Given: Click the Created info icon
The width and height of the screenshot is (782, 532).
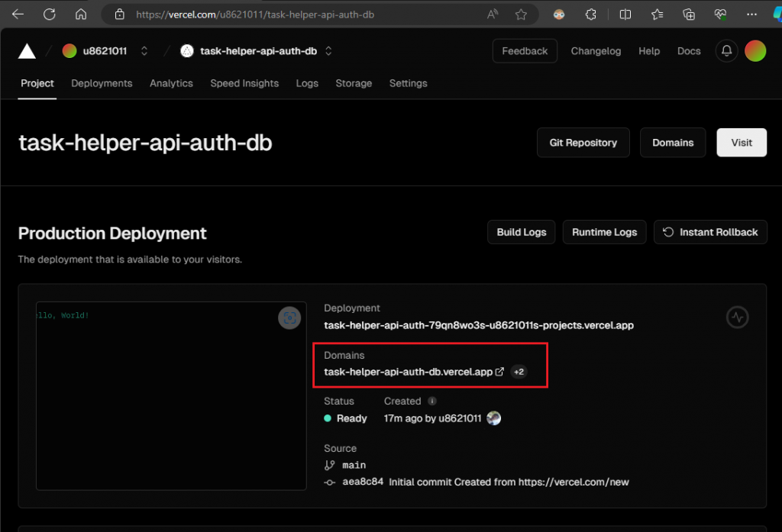Looking at the screenshot, I should 432,401.
